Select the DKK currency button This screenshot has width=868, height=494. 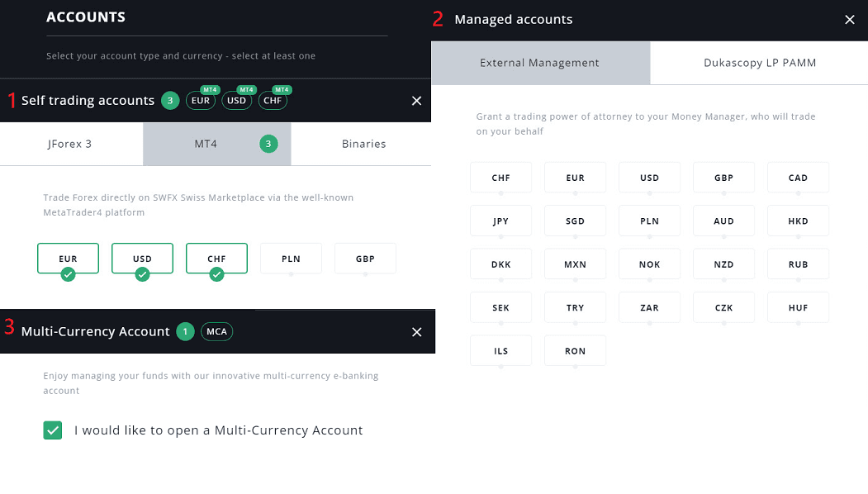pos(501,264)
